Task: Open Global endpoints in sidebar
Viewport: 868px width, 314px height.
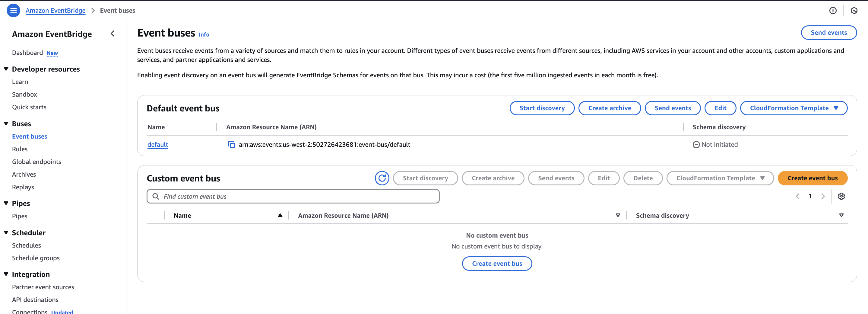Action: [x=36, y=162]
